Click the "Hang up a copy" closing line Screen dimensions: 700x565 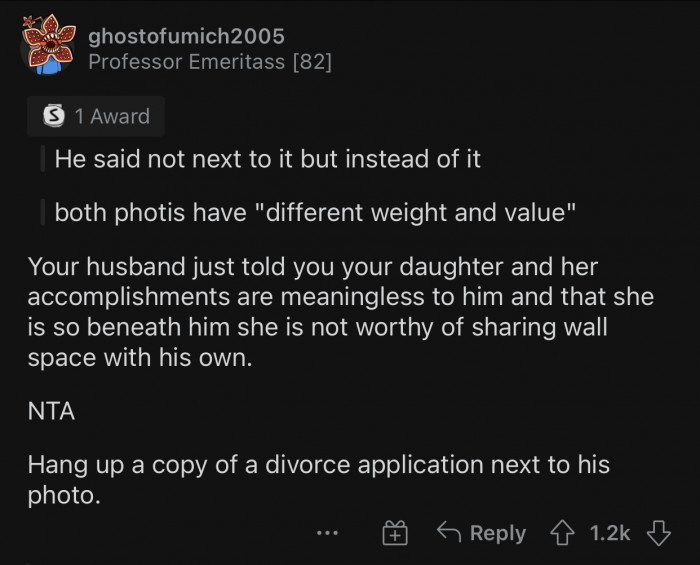318,479
